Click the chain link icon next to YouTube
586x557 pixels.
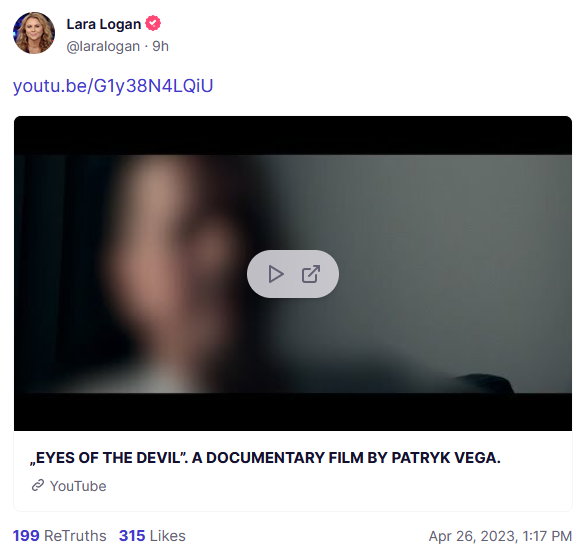pyautogui.click(x=38, y=486)
